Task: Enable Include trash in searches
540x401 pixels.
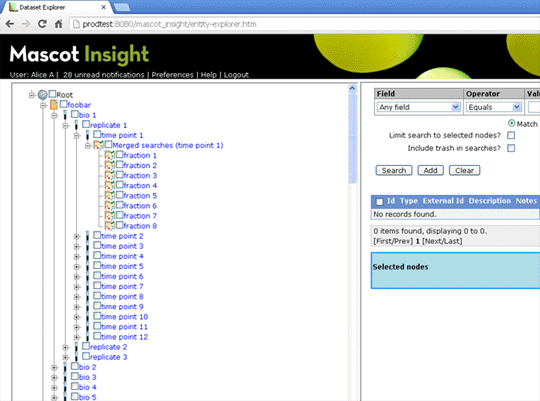Action: tap(511, 148)
